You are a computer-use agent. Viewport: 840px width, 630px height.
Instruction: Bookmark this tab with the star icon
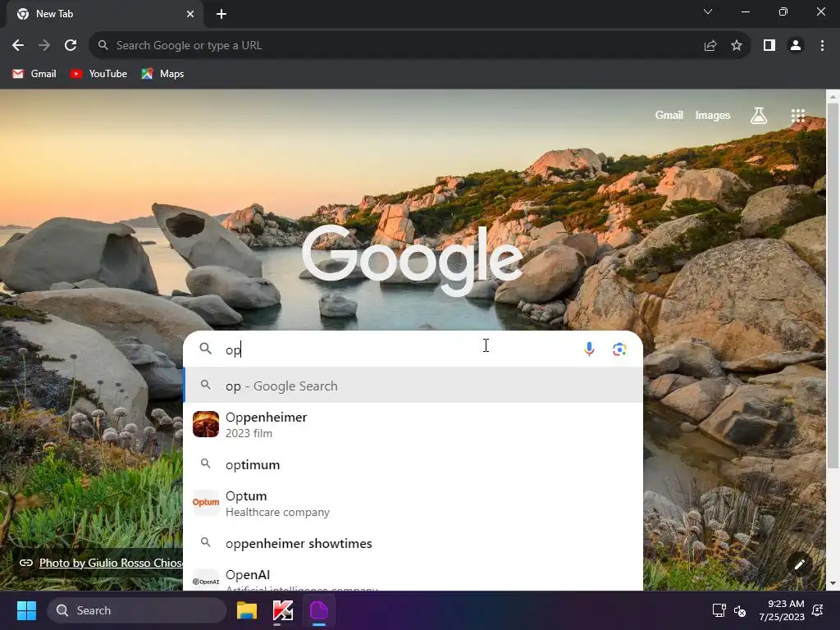[x=737, y=46]
